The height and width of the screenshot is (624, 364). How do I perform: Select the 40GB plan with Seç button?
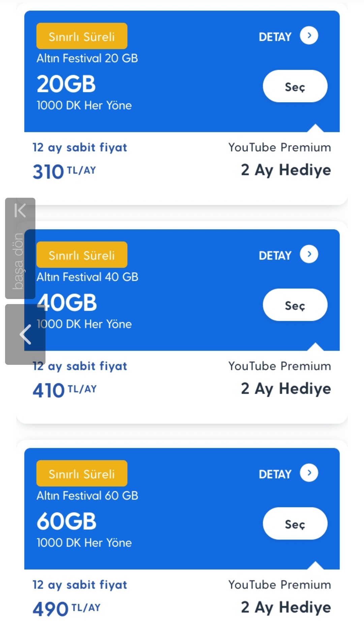[x=295, y=305]
